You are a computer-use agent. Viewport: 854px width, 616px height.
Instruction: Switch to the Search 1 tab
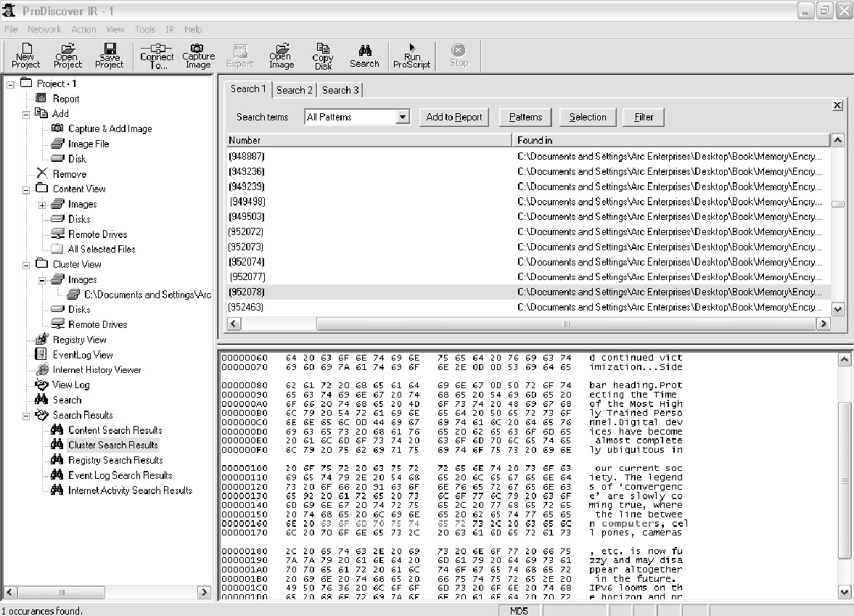[248, 89]
